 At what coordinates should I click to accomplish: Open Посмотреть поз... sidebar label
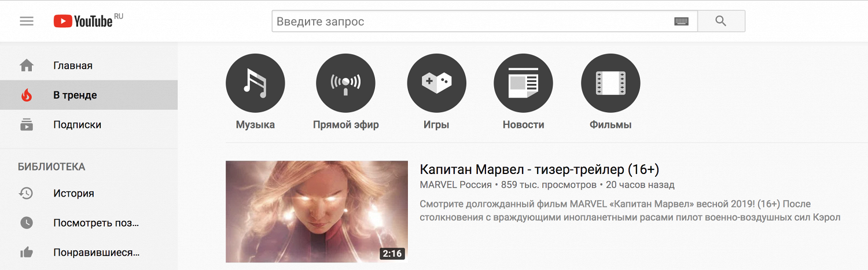(x=96, y=223)
